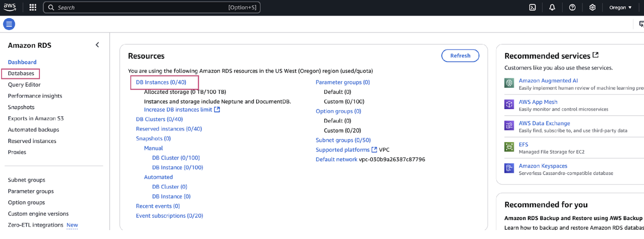The width and height of the screenshot is (644, 239).
Task: Click the EFS service icon
Action: point(509,147)
